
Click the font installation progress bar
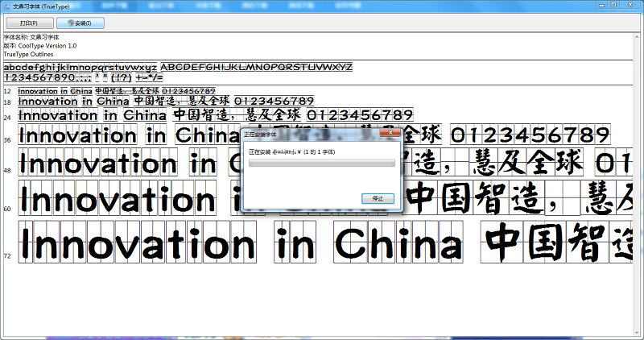tap(322, 164)
